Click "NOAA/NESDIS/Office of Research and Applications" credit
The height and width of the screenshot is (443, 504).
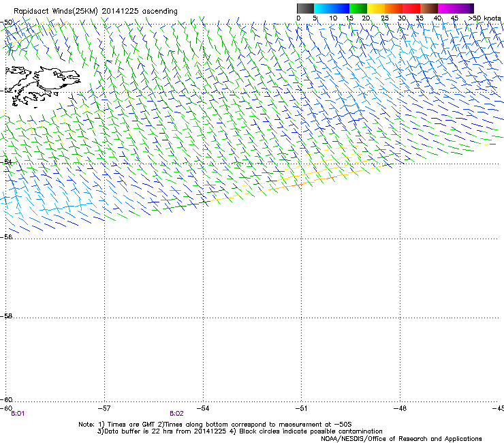pos(401,439)
